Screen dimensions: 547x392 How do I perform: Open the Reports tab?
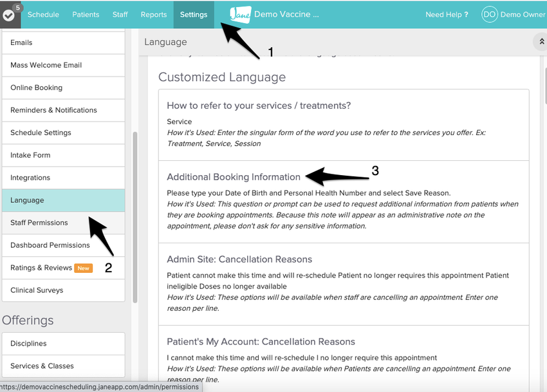(153, 14)
